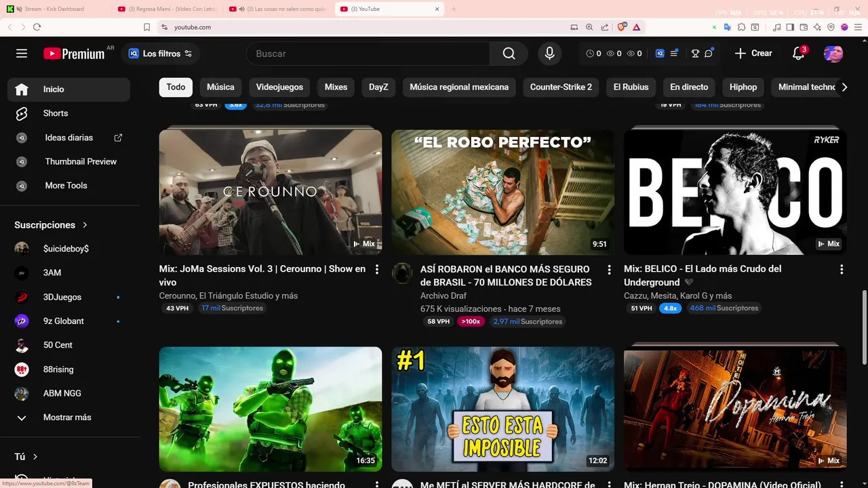
Task: Open Ideas diarias in the sidebar
Action: pos(68,138)
